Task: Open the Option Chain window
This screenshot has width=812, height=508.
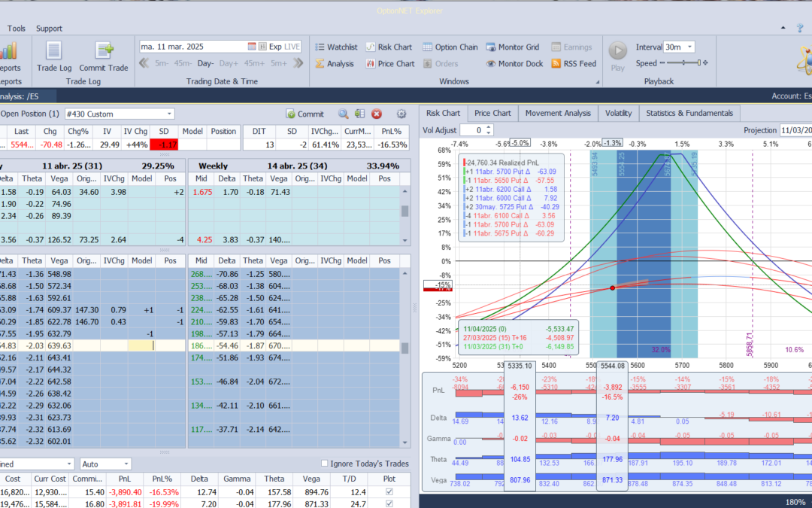Action: [450, 47]
